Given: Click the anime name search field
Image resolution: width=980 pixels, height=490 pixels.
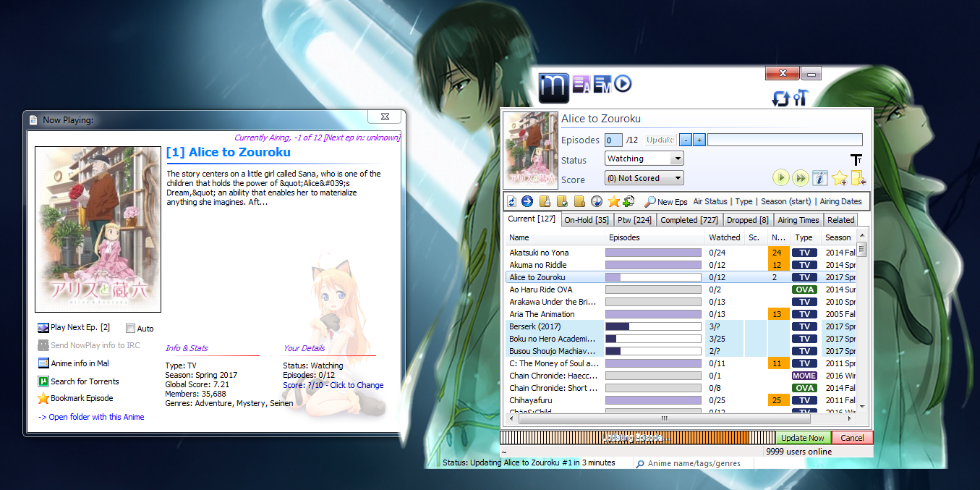Looking at the screenshot, I should [694, 463].
